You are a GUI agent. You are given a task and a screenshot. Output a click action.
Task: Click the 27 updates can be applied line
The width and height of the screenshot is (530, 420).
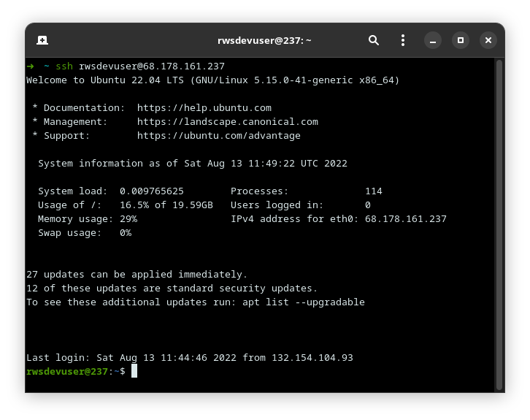click(137, 274)
